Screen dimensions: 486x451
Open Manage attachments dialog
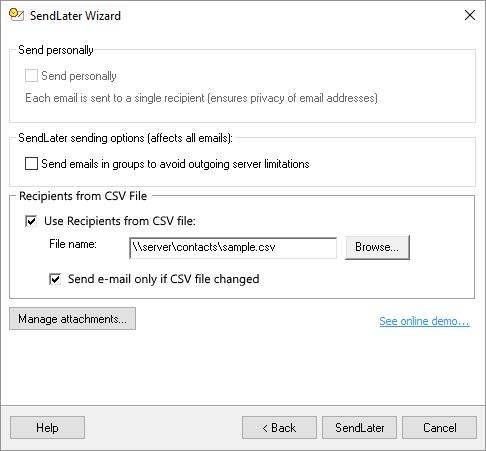point(72,319)
